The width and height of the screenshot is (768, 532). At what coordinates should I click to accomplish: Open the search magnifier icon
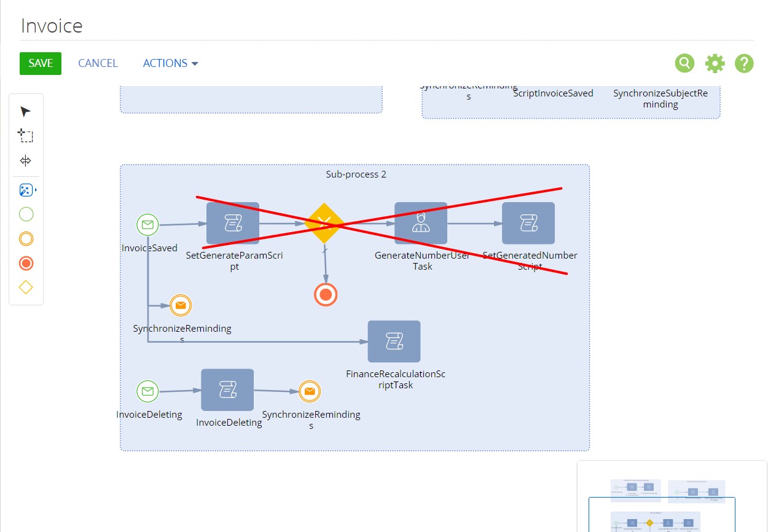click(x=684, y=63)
